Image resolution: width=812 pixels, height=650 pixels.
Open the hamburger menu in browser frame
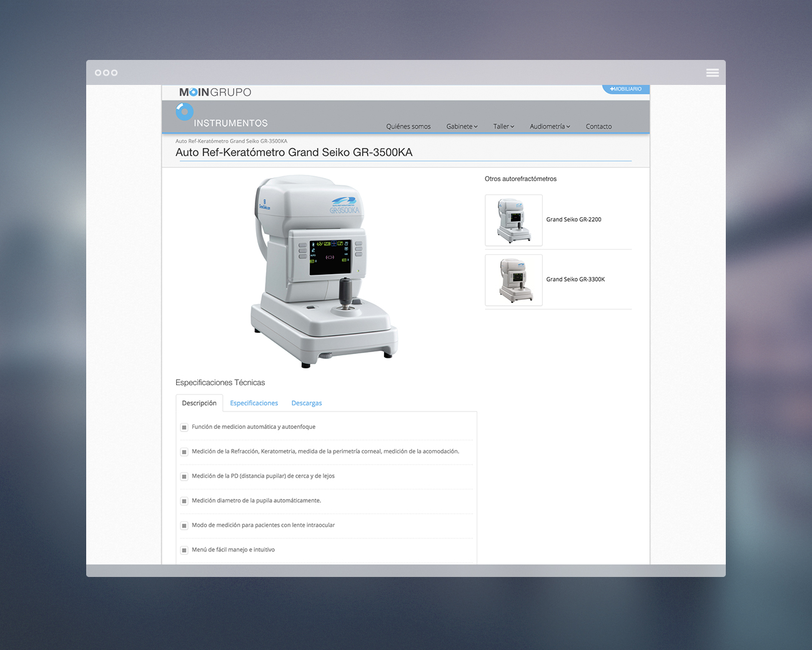pyautogui.click(x=712, y=73)
